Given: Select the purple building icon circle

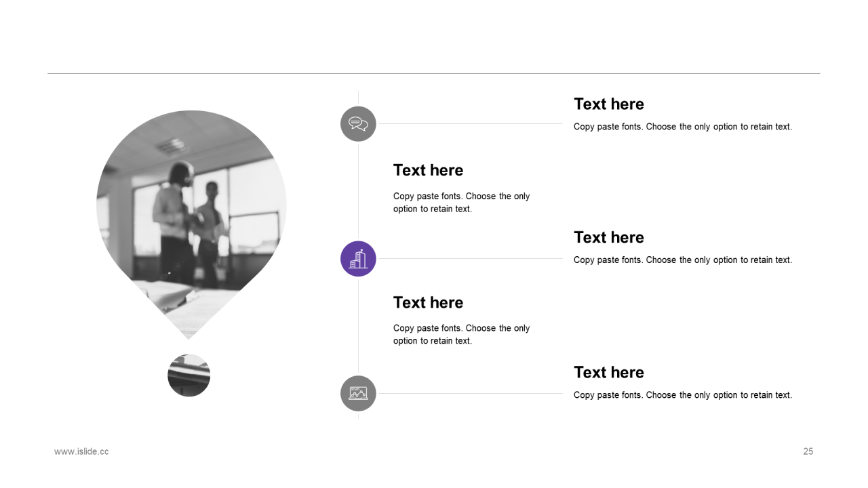Looking at the screenshot, I should click(x=358, y=259).
